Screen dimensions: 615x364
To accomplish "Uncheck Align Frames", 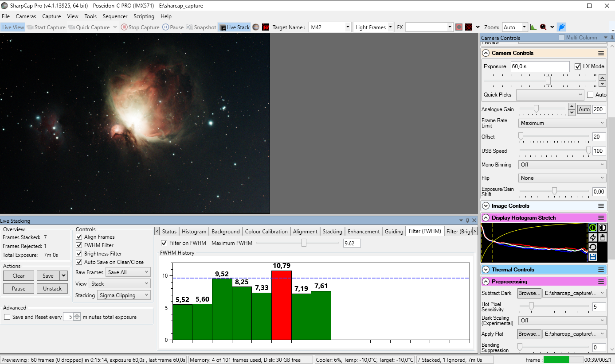I will pos(79,237).
